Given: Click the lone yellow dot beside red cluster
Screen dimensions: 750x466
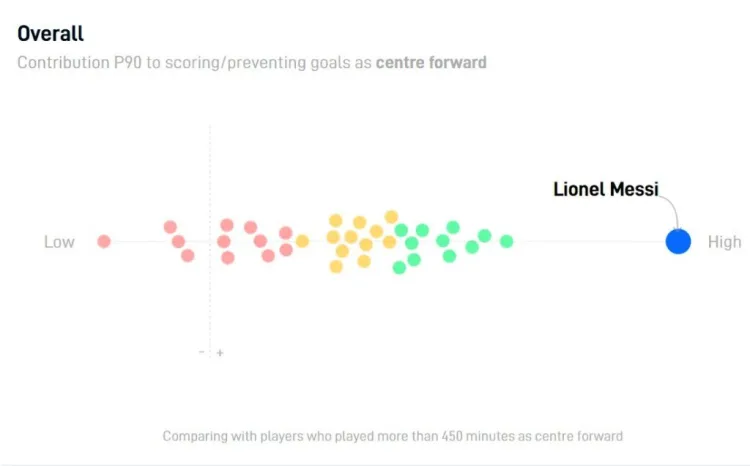Looking at the screenshot, I should (x=302, y=241).
